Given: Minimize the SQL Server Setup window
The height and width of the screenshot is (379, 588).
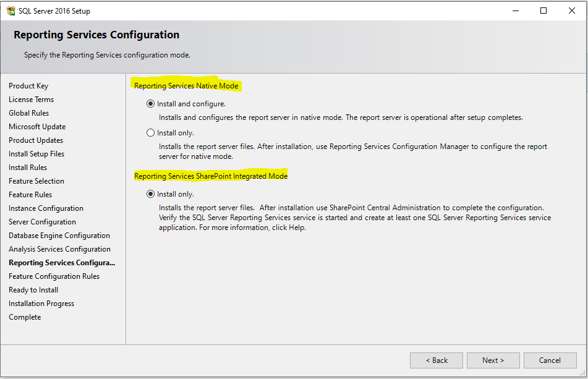Looking at the screenshot, I should (516, 11).
